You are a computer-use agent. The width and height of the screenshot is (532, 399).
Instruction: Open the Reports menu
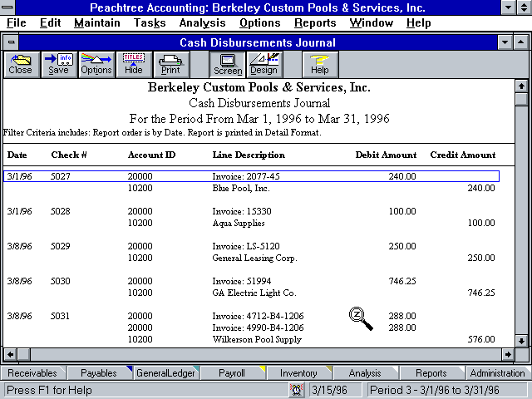pyautogui.click(x=315, y=22)
